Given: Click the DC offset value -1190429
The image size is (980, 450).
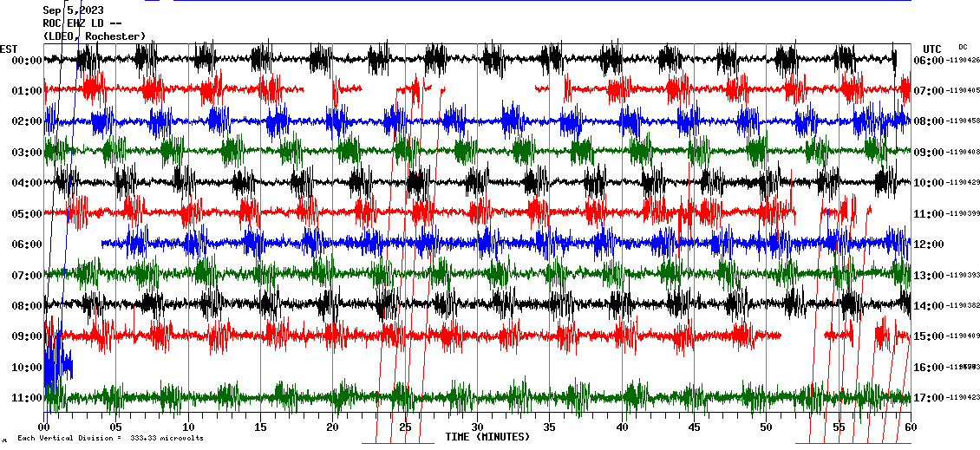Looking at the screenshot, I should (x=962, y=182).
